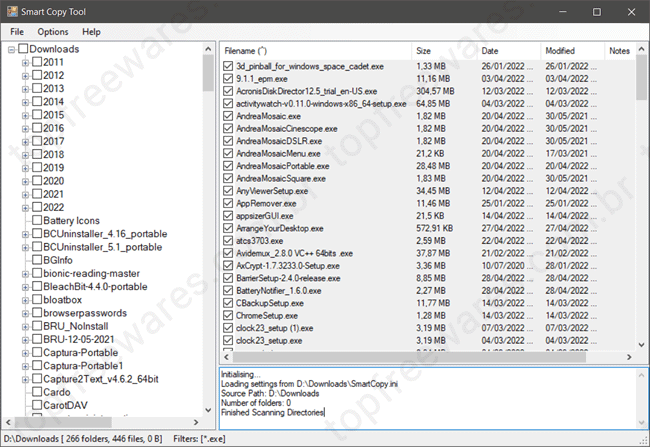Viewport: 650px width, 447px height.
Task: Expand the BleachBit-4.4.0-portable folder
Action: 25,286
